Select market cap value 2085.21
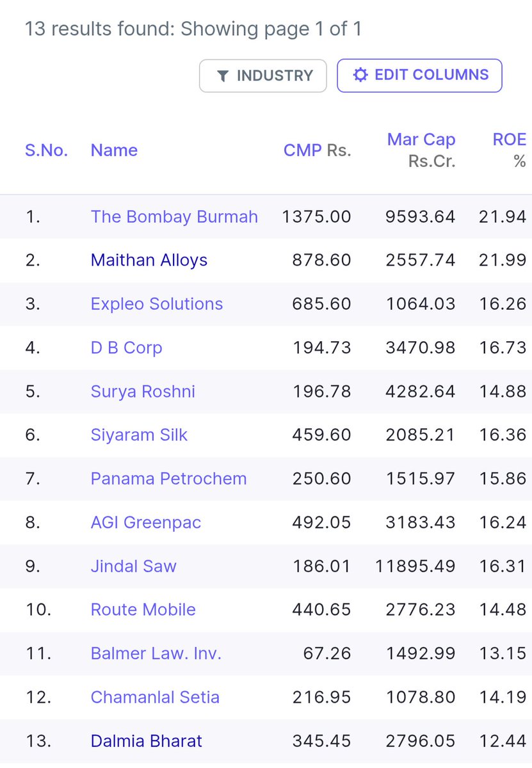The image size is (532, 768). pyautogui.click(x=421, y=435)
